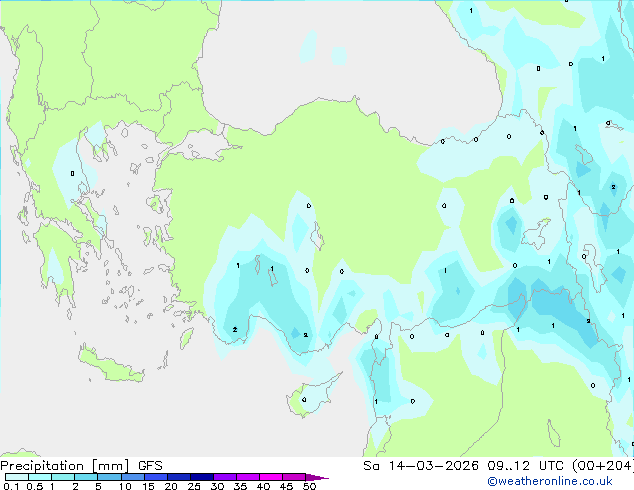Click the GFS model name label
The width and height of the screenshot is (634, 490).
150,466
